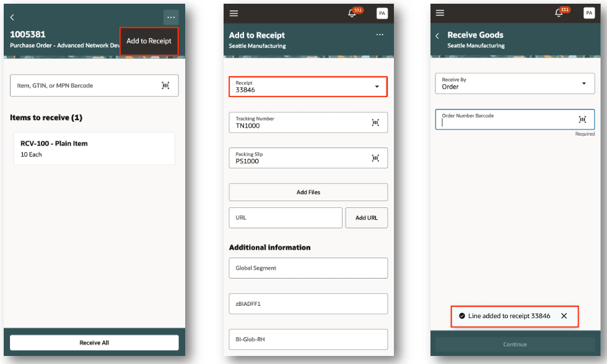
Task: Focus the URL input field
Action: point(286,218)
